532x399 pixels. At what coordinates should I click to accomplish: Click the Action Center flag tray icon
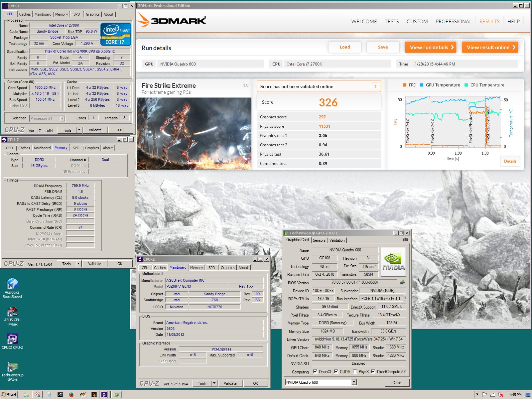coord(484,395)
